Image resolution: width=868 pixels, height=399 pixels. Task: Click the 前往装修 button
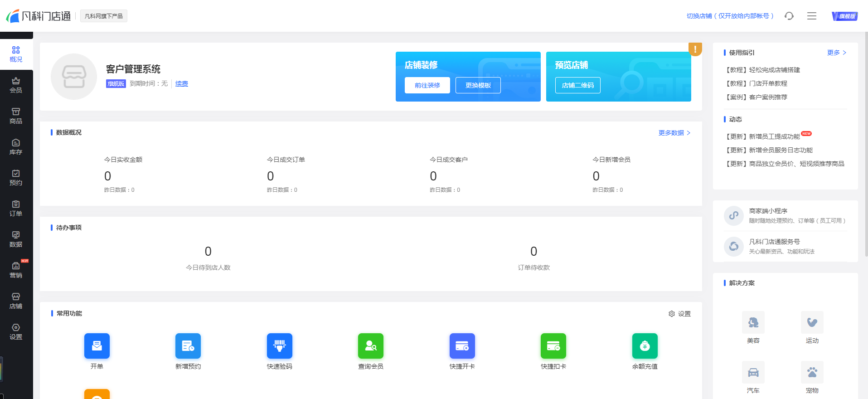coord(427,85)
